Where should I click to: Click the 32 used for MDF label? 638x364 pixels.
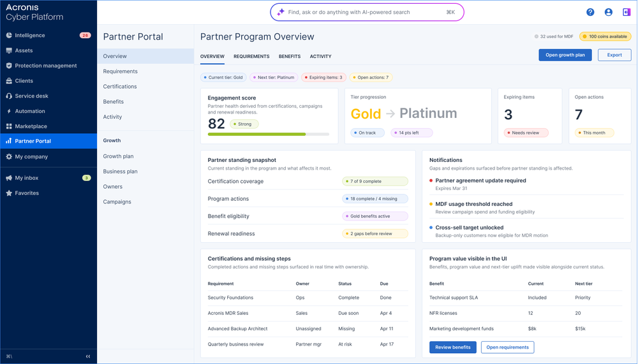pyautogui.click(x=554, y=36)
